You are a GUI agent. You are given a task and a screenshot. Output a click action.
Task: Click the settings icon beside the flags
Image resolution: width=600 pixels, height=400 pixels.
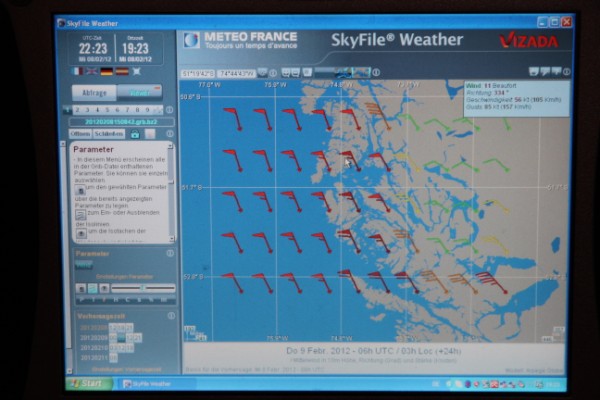click(x=137, y=71)
